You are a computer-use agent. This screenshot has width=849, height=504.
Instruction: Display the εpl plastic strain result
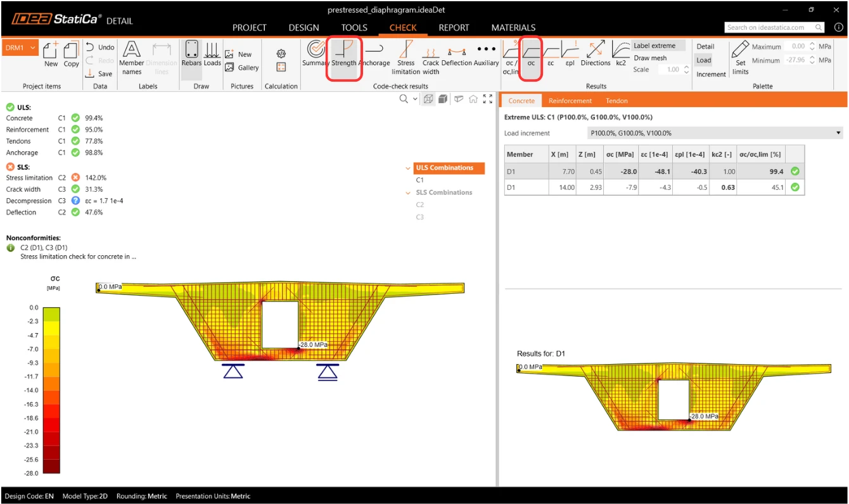[x=570, y=54]
